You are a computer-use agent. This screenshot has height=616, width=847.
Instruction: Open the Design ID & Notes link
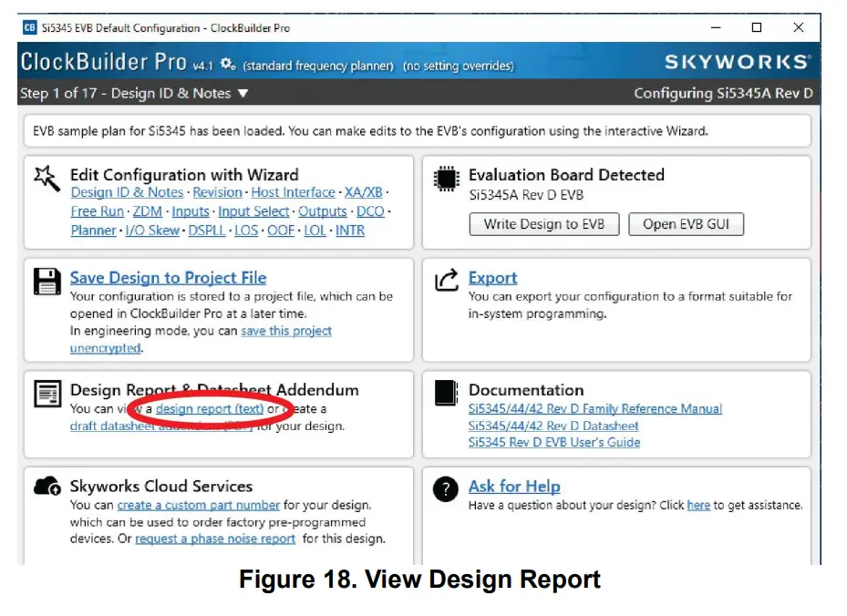(x=127, y=192)
